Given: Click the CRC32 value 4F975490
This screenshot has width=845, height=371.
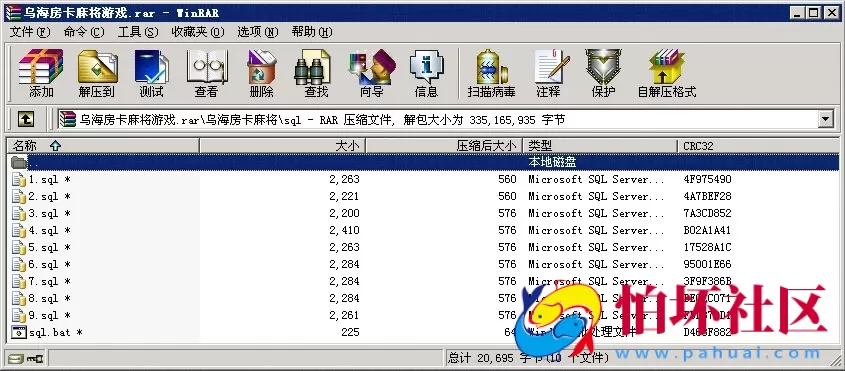Looking at the screenshot, I should tap(708, 179).
